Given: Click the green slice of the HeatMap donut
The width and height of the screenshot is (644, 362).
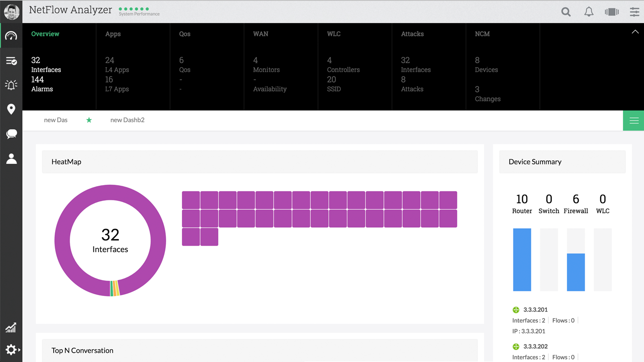Looking at the screenshot, I should click(x=112, y=288).
